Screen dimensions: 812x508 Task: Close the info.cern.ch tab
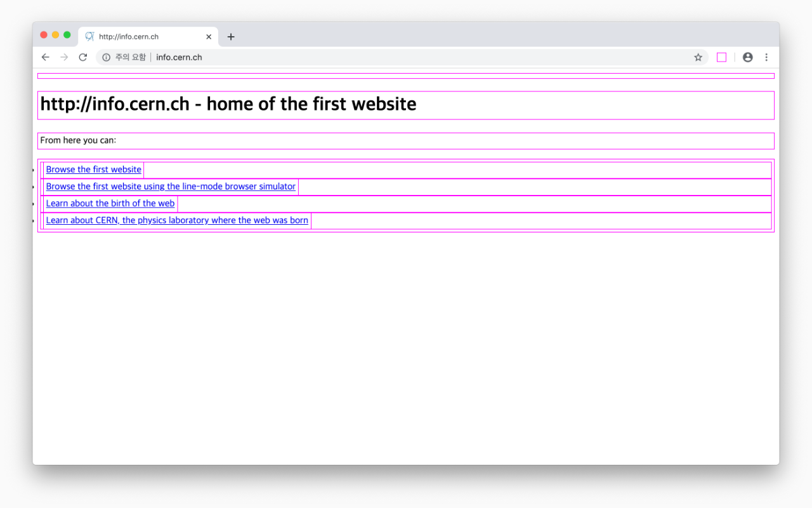point(209,37)
